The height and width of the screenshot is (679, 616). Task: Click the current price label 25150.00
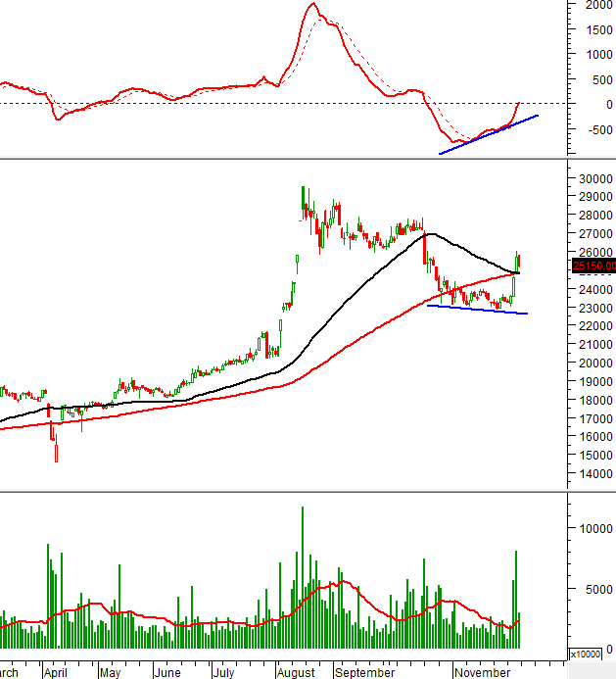[594, 266]
